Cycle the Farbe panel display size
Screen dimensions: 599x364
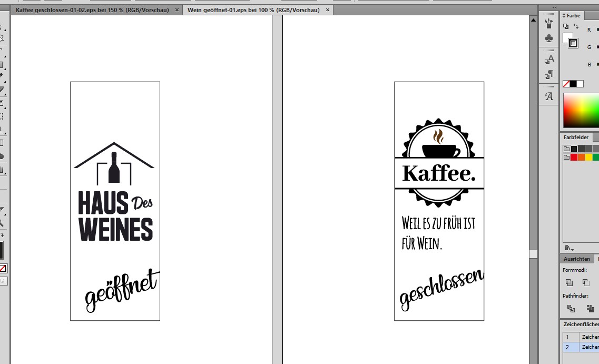(564, 16)
